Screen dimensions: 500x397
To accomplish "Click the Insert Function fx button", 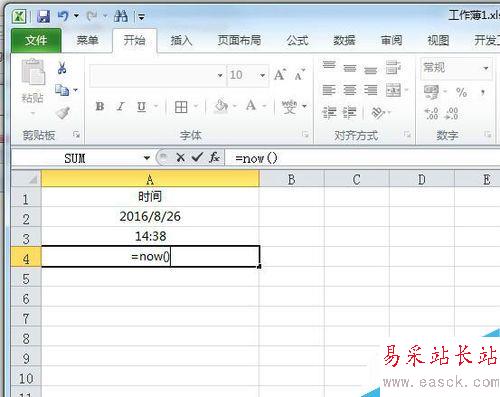I will [215, 157].
